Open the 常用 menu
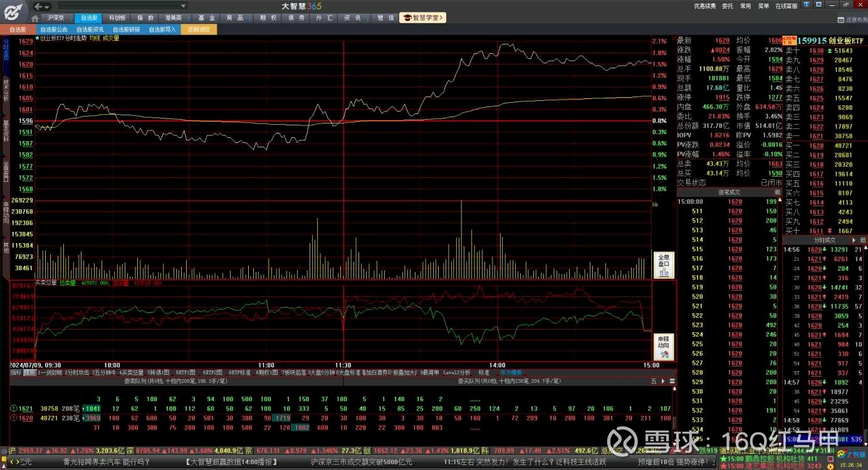This screenshot has height=470, width=868. 745,6
